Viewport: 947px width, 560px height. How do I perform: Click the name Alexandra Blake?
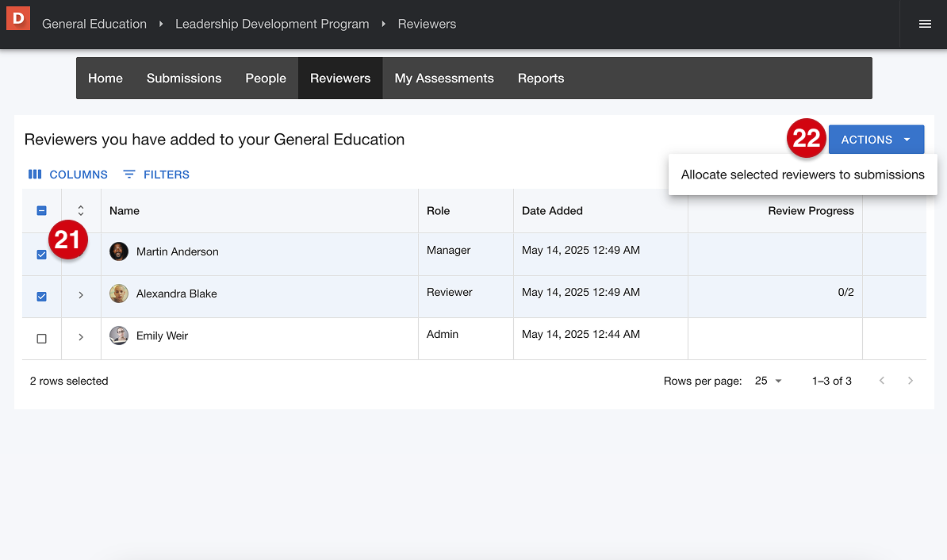point(176,293)
